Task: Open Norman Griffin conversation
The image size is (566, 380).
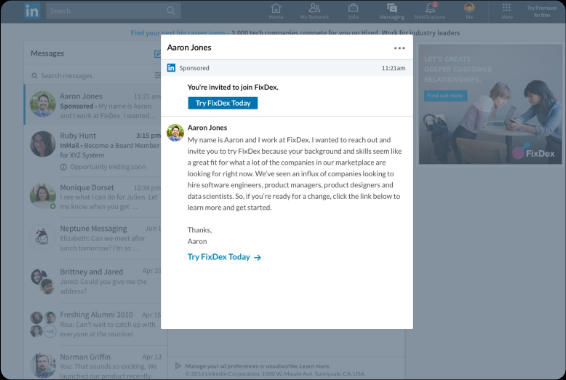Action: (93, 364)
